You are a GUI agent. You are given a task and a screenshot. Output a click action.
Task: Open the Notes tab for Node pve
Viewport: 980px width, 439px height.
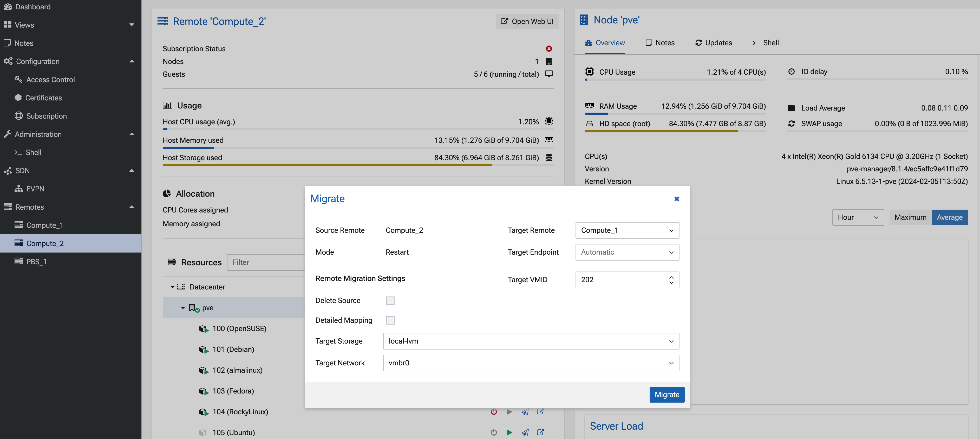(660, 43)
